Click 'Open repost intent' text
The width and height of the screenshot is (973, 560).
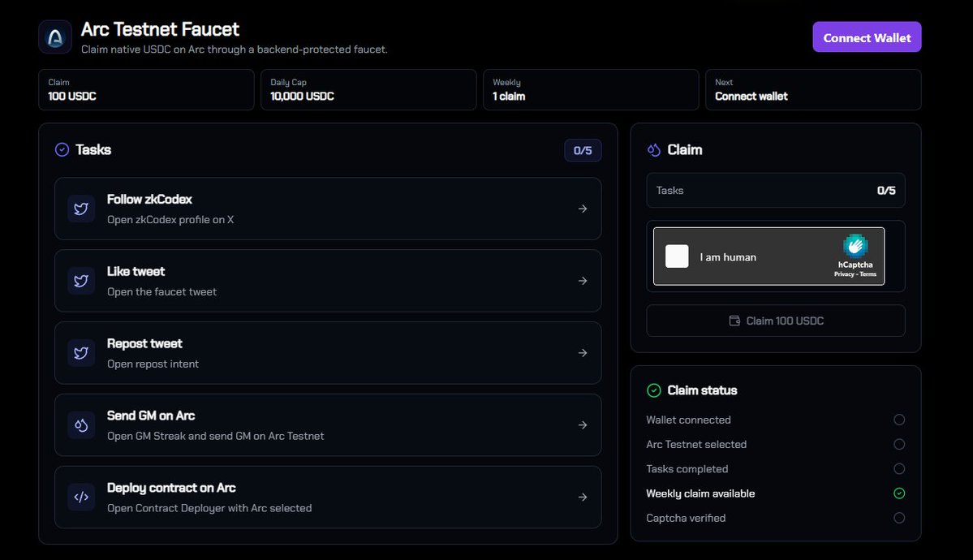pos(153,364)
